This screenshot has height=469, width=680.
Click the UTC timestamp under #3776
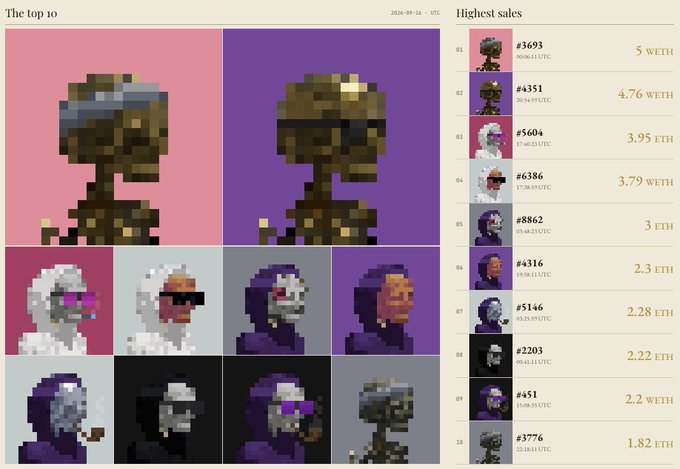[533, 449]
